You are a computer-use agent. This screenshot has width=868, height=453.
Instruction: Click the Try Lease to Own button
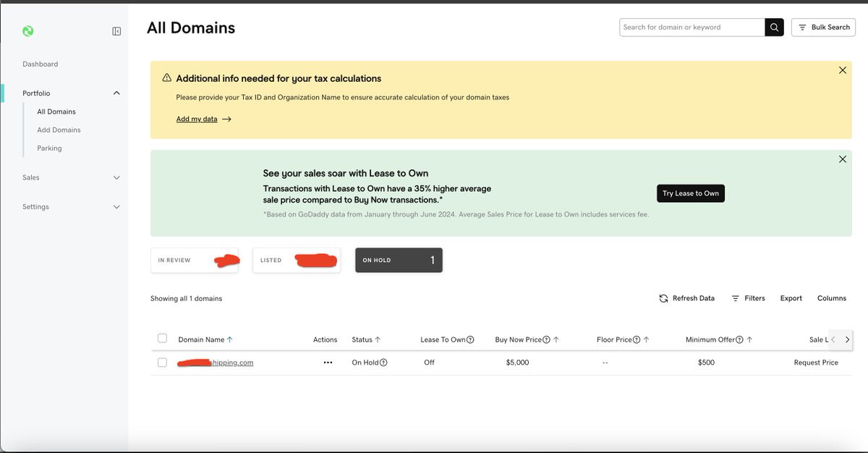[691, 193]
